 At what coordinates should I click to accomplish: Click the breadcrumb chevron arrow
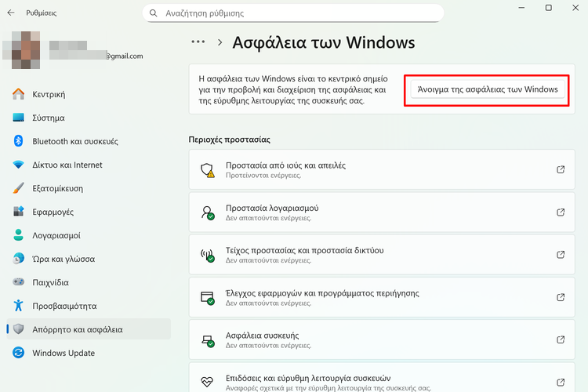pos(220,42)
